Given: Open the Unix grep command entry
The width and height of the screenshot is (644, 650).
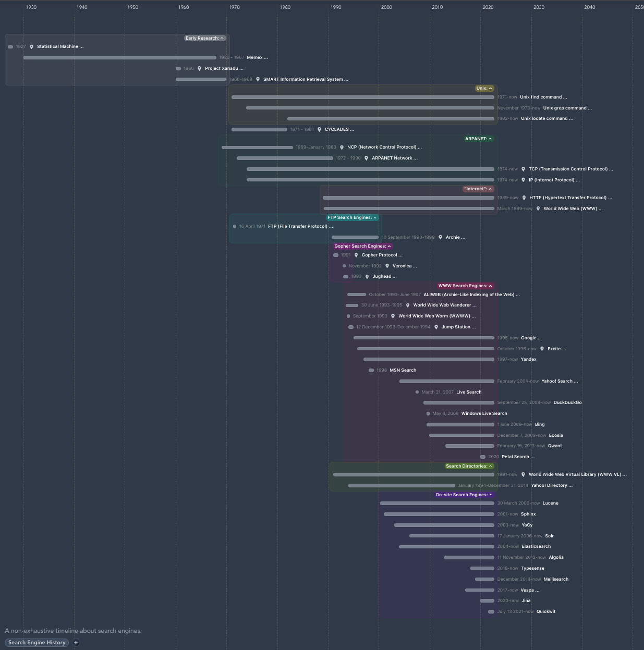Looking at the screenshot, I should click(567, 108).
